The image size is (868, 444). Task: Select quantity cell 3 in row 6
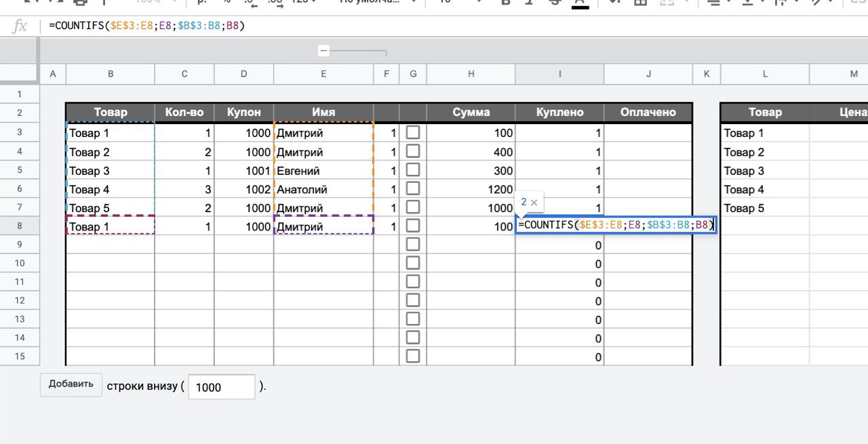184,189
